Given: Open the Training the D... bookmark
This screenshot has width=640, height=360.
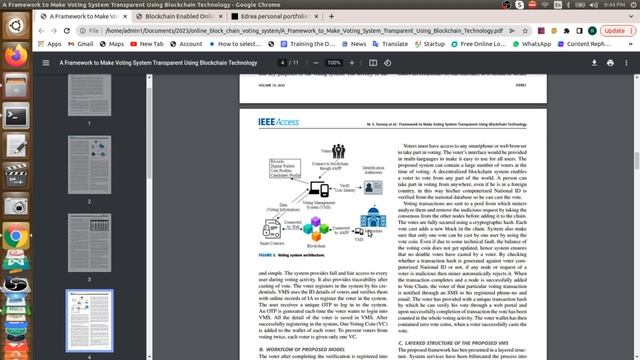Looking at the screenshot, I should (x=308, y=44).
